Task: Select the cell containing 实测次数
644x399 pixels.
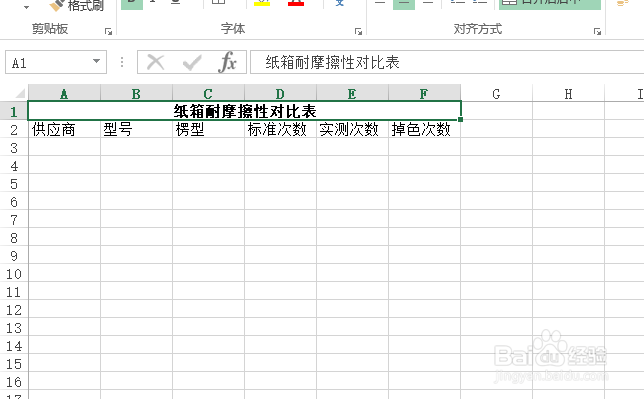Action: (x=352, y=129)
